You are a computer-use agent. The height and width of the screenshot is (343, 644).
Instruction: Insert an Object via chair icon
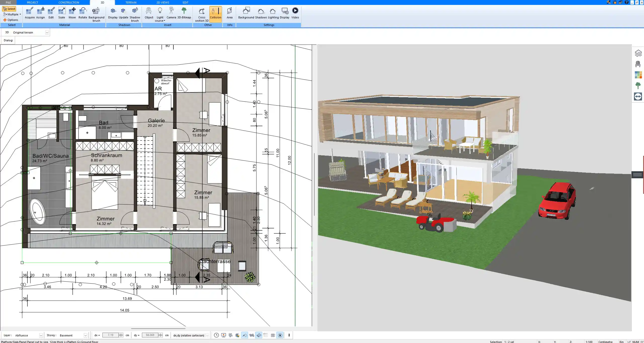coord(149,13)
